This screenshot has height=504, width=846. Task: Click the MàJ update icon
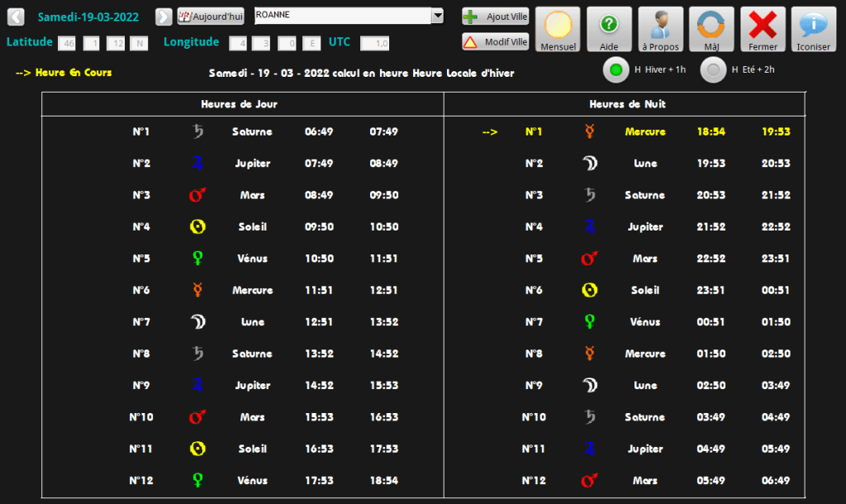pos(711,29)
